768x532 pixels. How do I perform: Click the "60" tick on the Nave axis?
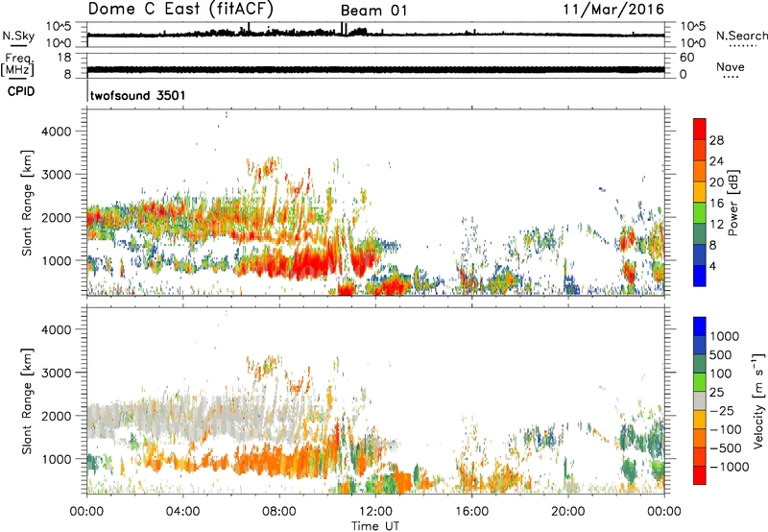point(686,58)
